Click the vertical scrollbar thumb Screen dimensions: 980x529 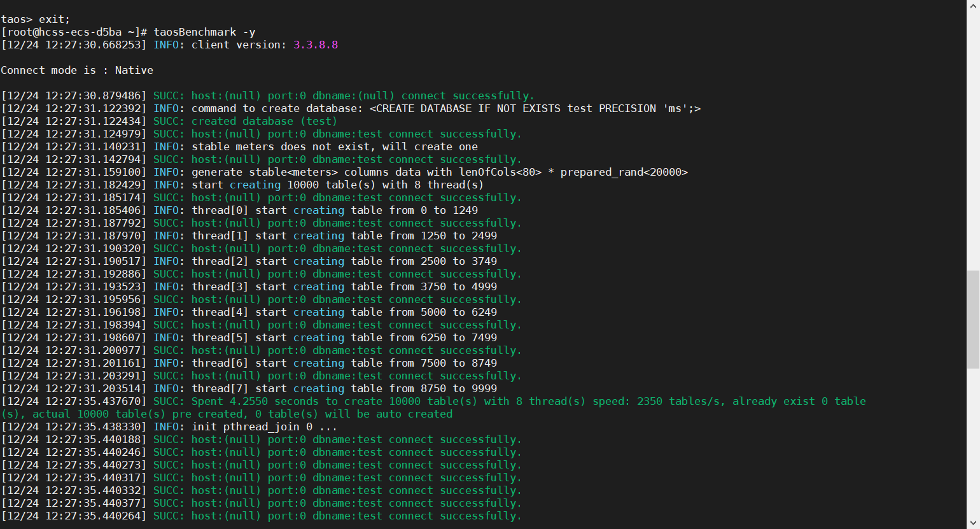coord(973,318)
